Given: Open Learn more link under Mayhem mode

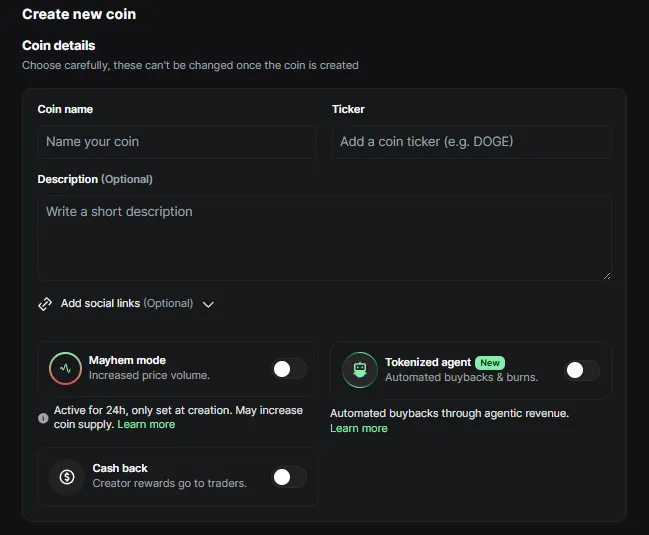Looking at the screenshot, I should tap(146, 424).
